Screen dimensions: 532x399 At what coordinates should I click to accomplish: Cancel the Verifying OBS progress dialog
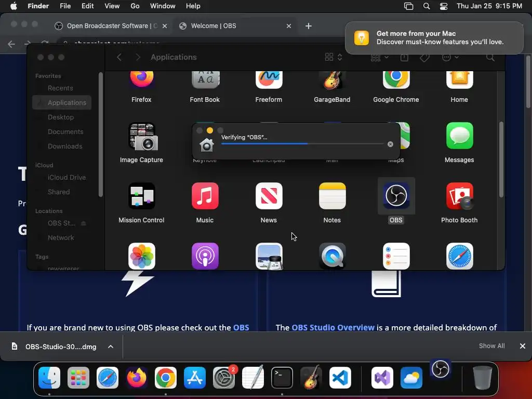[390, 144]
